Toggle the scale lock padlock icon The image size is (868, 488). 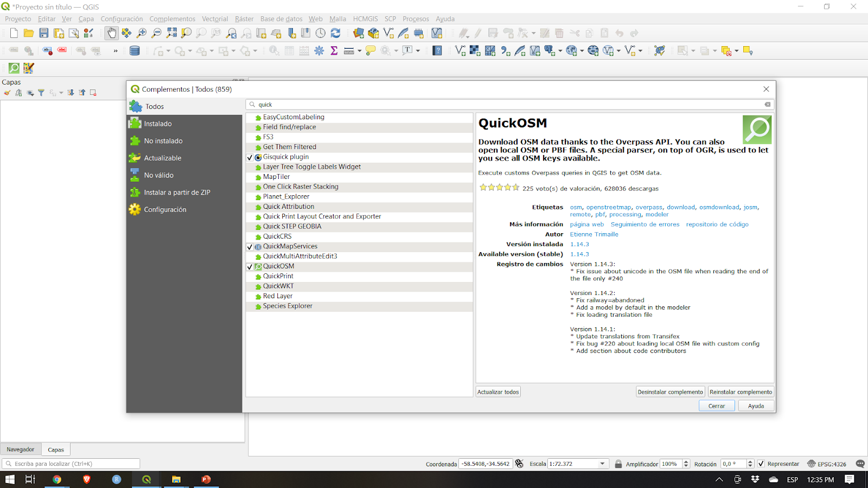coord(618,464)
